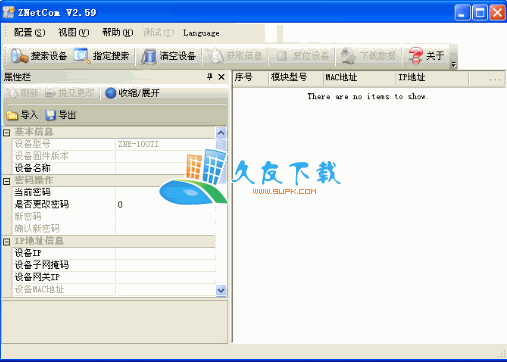
Task: Click the 刷新 refresh icon in property bar
Action: [13, 93]
